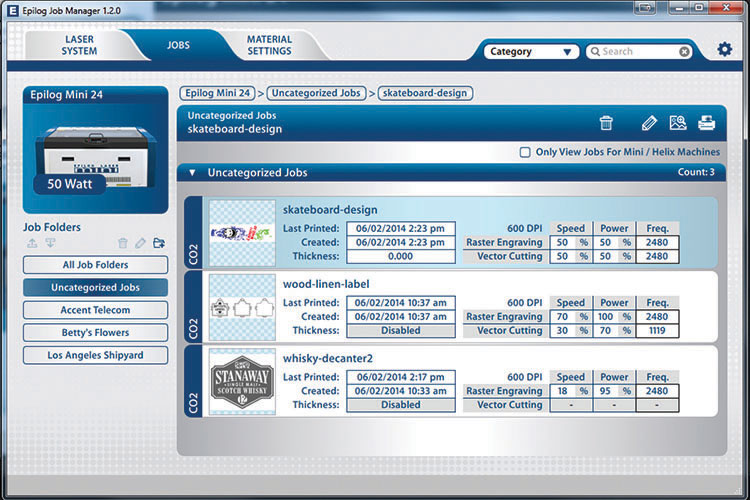Image resolution: width=750 pixels, height=500 pixels.
Task: Rename folder using Job Folders pencil icon
Action: tap(140, 243)
